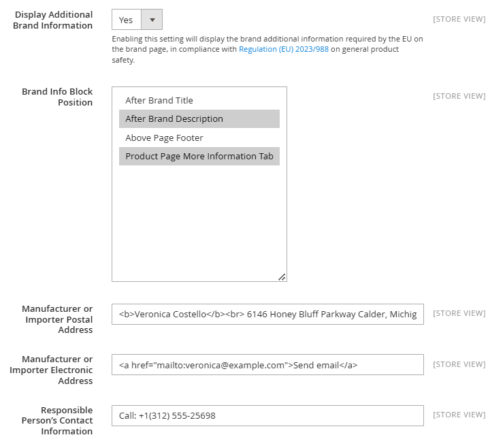Choose Above Page Footer option

click(x=199, y=138)
